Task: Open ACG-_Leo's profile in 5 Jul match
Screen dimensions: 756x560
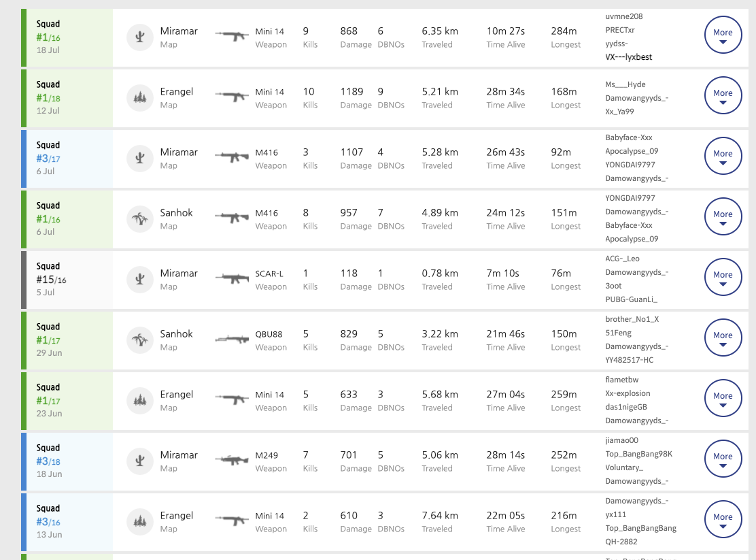Action: pos(623,259)
